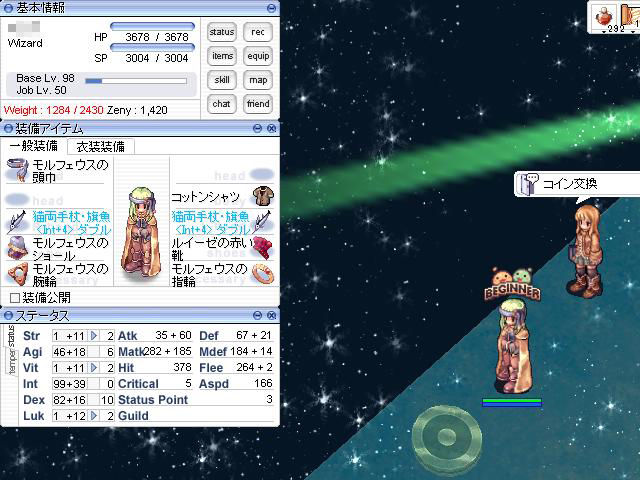This screenshot has height=480, width=640.
Task: Open the friend list button
Action: [x=258, y=104]
